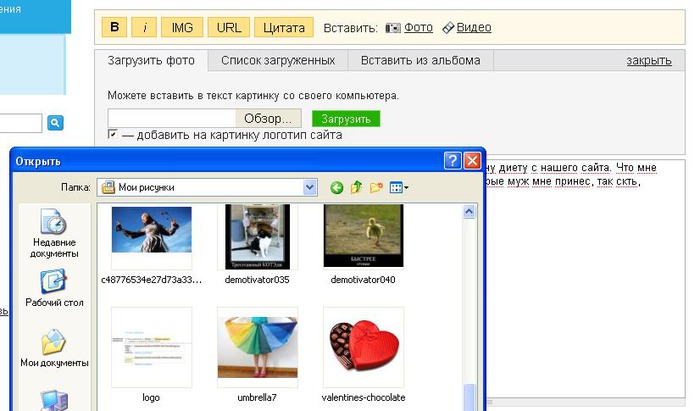
Task: Open Рабочий стол in places bar
Action: click(x=54, y=289)
